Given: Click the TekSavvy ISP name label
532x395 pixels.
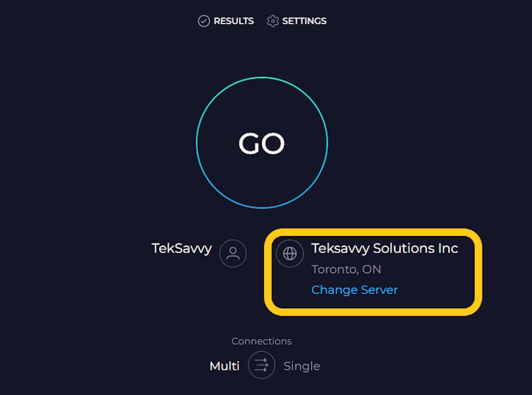Looking at the screenshot, I should pyautogui.click(x=181, y=248).
